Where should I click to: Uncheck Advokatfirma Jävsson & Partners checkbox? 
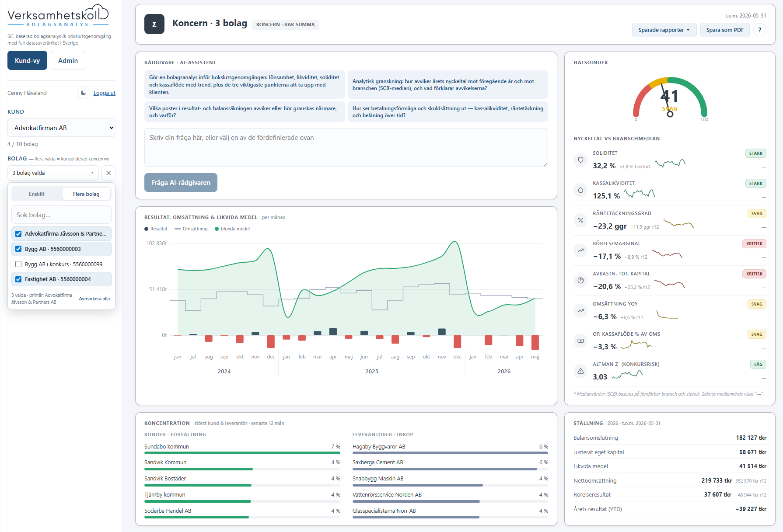coord(18,233)
